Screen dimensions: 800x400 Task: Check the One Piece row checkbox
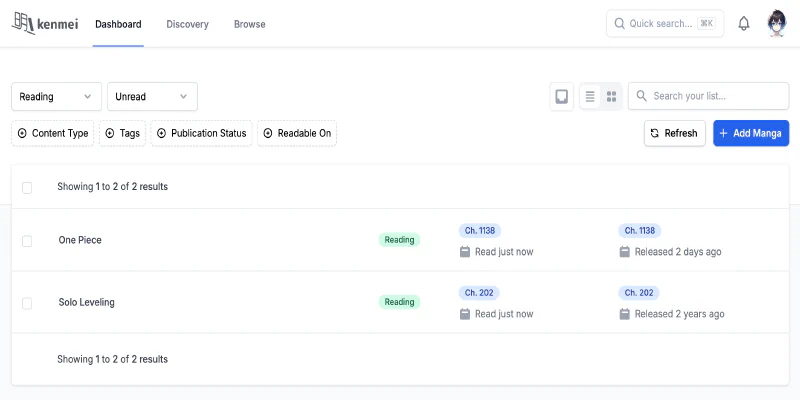click(x=27, y=241)
